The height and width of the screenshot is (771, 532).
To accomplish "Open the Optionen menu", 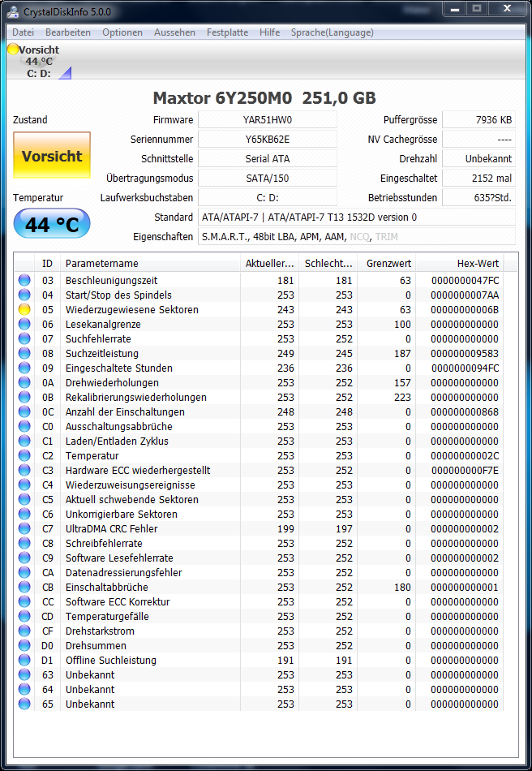I will (122, 32).
